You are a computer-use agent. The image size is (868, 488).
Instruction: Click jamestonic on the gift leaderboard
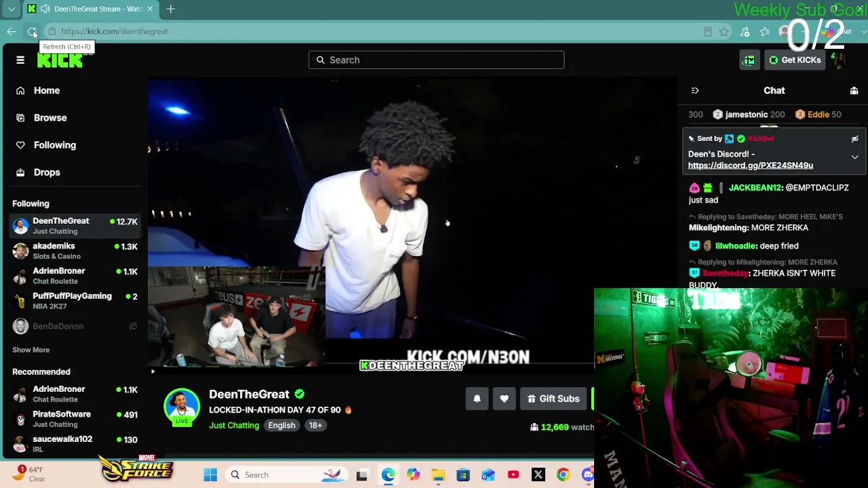[747, 115]
